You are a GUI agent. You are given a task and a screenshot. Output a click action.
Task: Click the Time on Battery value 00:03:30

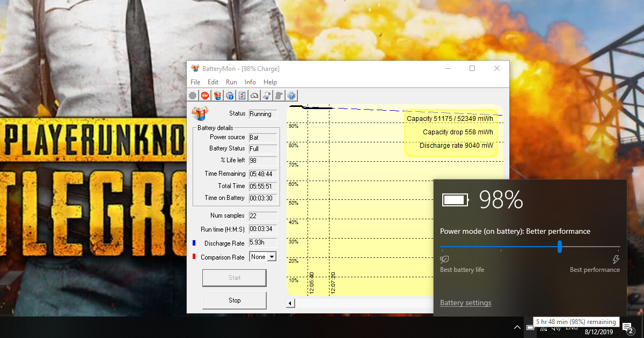[263, 198]
